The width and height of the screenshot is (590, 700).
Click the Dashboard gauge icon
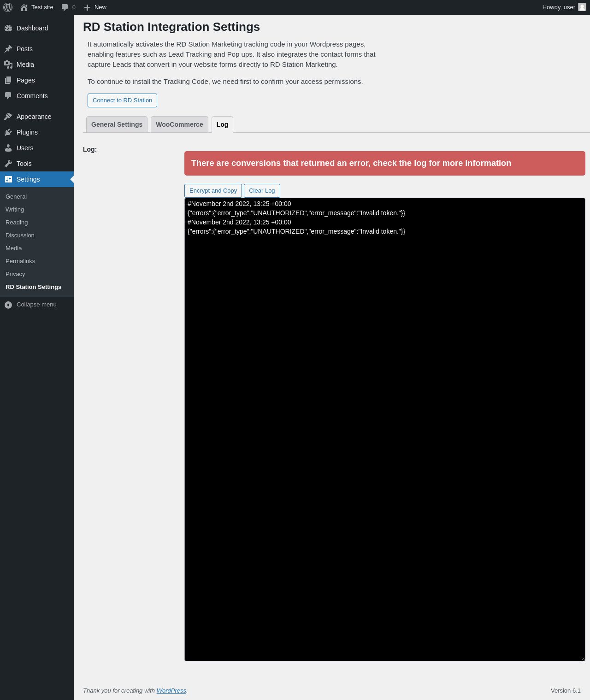8,28
